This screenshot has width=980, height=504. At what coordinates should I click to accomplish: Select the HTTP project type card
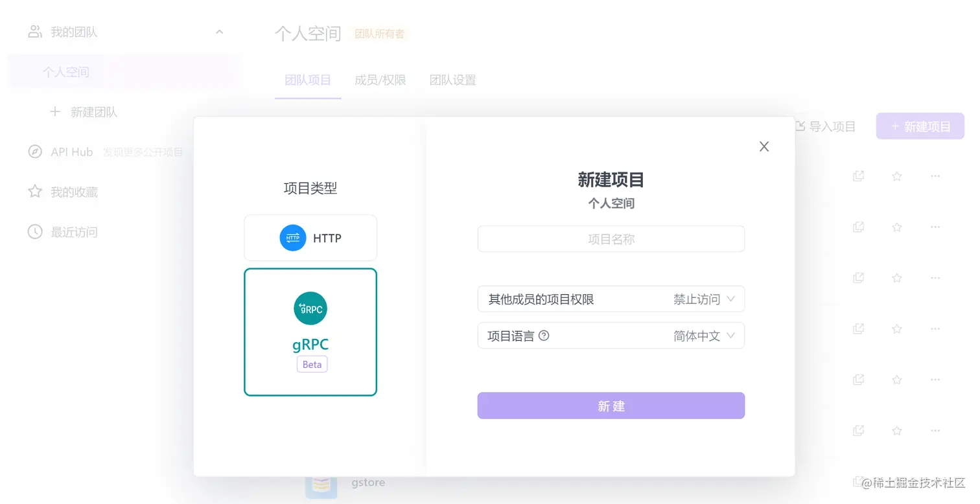click(x=310, y=238)
